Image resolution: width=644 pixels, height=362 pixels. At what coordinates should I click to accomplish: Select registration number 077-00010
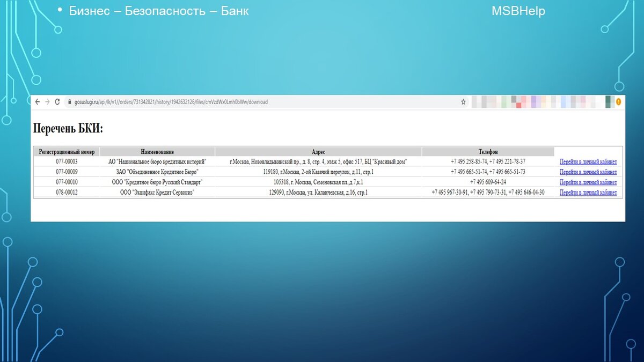click(67, 182)
